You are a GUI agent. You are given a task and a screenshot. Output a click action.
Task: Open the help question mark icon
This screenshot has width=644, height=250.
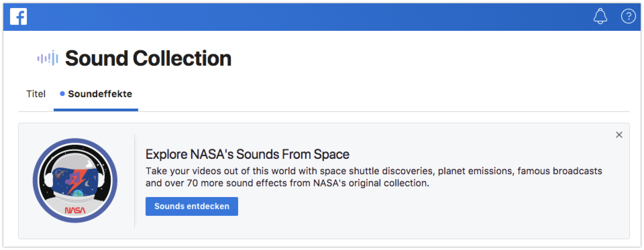pos(628,16)
